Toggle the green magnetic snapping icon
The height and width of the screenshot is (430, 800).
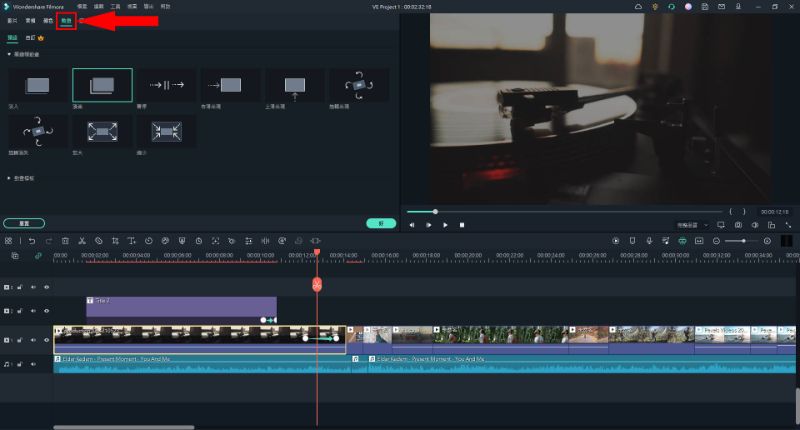click(x=682, y=241)
